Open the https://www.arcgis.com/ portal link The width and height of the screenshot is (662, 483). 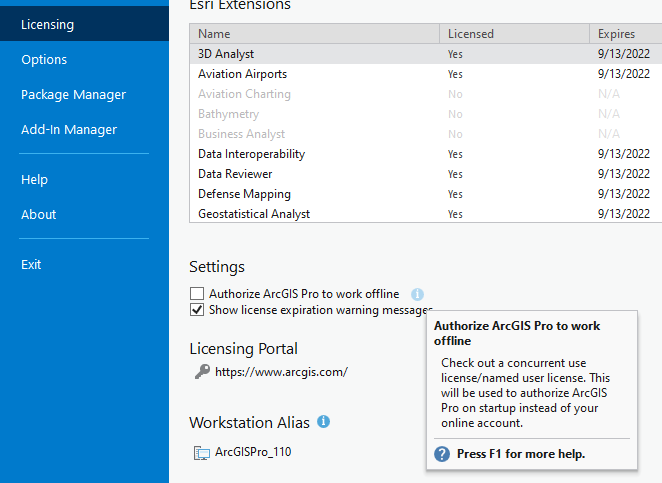coord(281,372)
